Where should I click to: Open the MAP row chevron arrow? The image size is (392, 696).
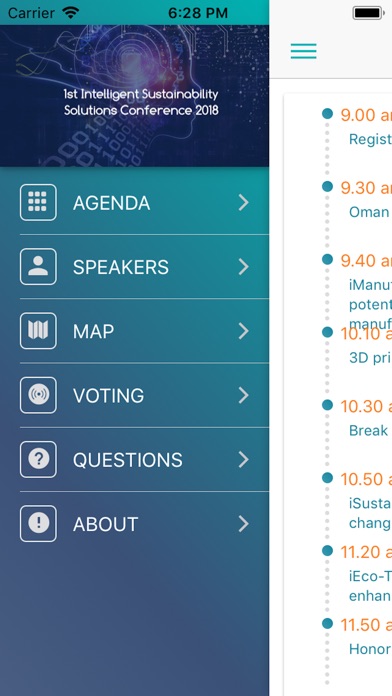(x=243, y=331)
